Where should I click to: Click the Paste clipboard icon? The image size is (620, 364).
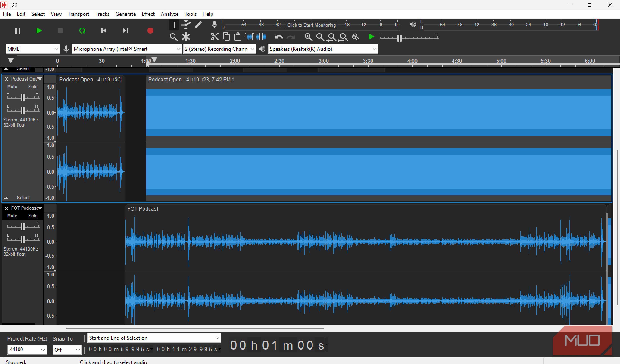point(238,37)
